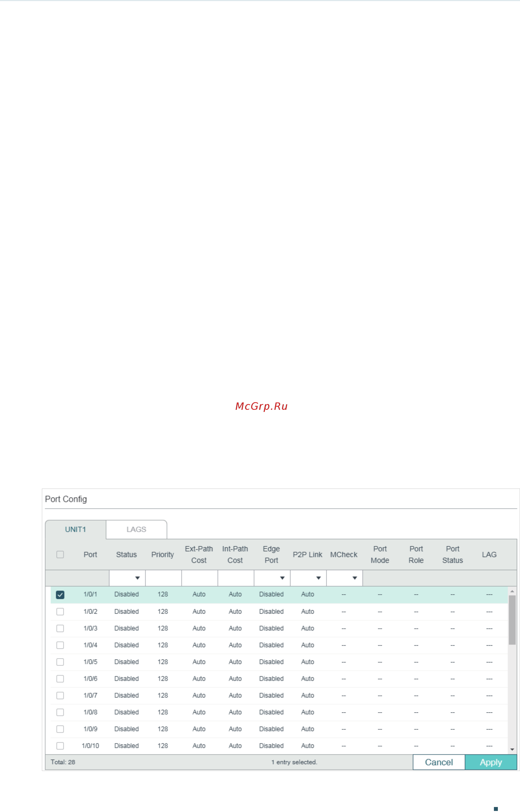Switch to the UNIT1 tab

click(x=76, y=530)
